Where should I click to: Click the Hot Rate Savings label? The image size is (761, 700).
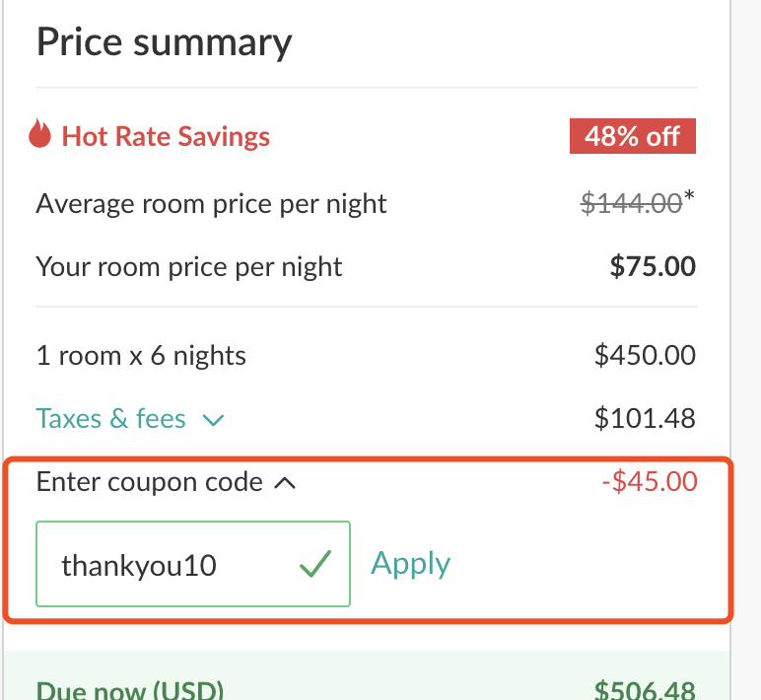(166, 136)
